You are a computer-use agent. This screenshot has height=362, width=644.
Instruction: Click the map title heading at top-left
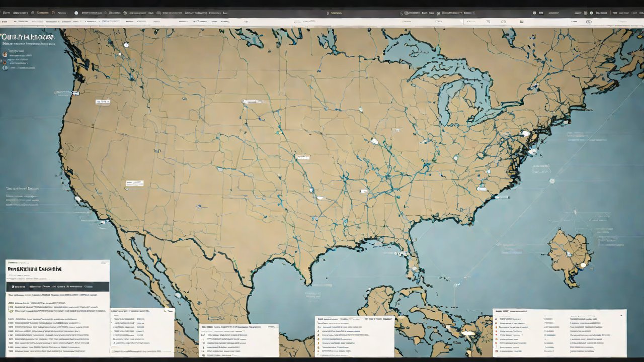28,37
